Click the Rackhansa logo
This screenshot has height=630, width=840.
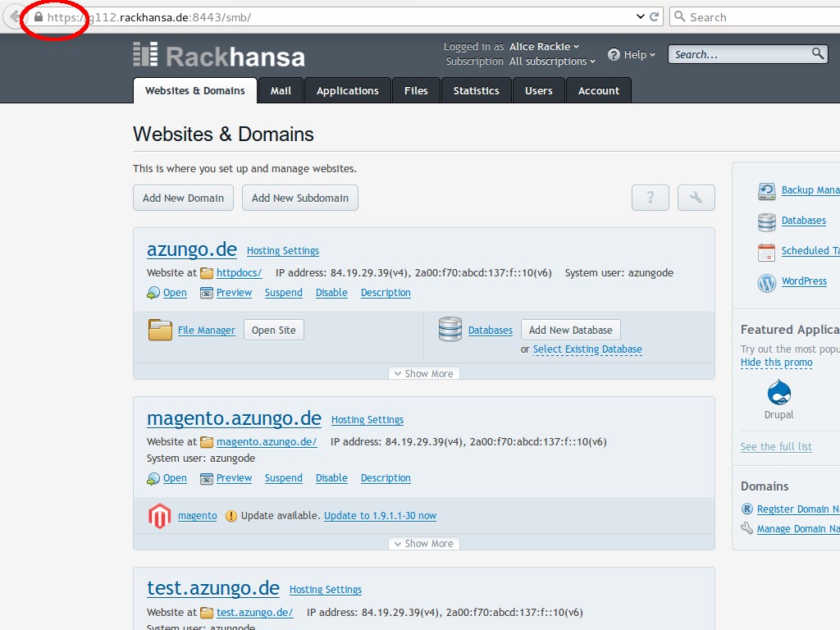[x=218, y=55]
